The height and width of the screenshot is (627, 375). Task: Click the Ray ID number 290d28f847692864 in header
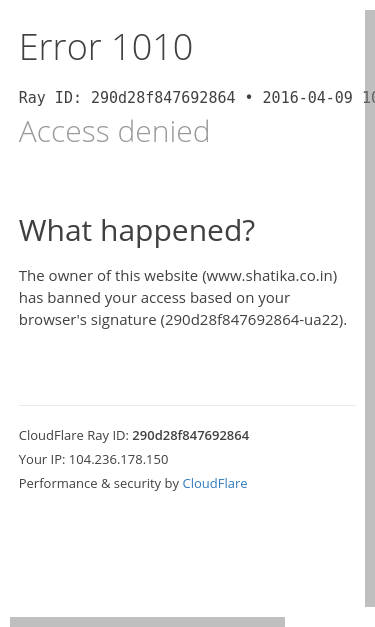163,98
